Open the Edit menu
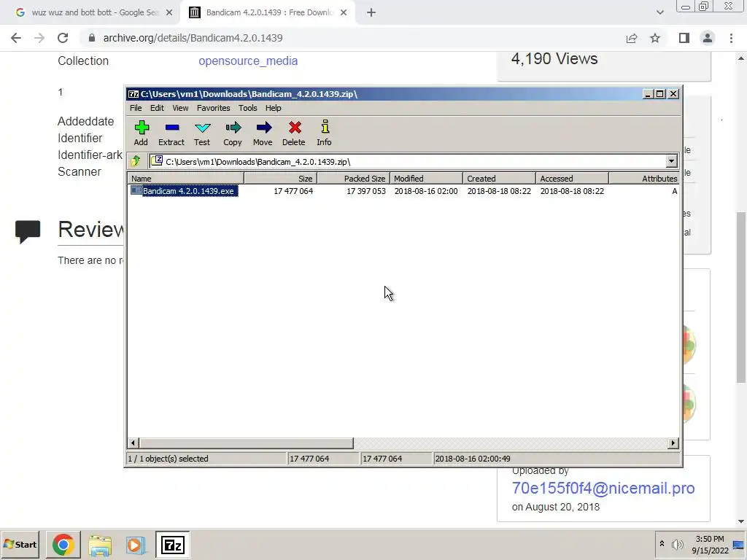Screen dimensions: 747x560 [x=157, y=108]
